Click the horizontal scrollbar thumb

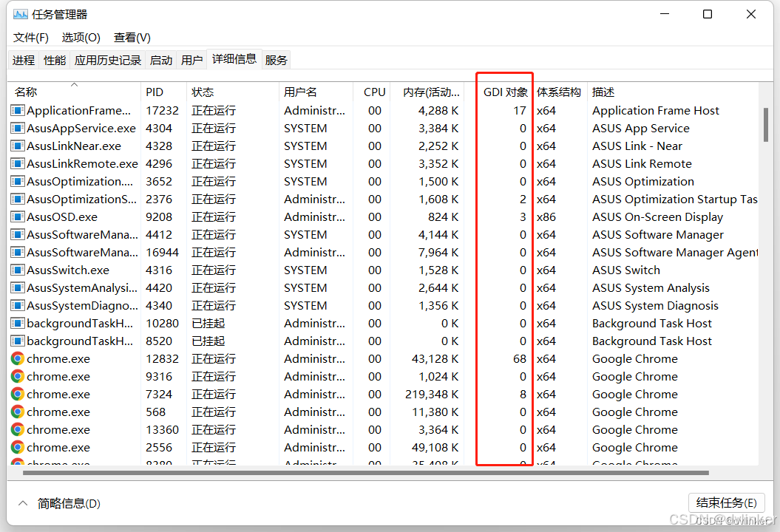point(366,473)
